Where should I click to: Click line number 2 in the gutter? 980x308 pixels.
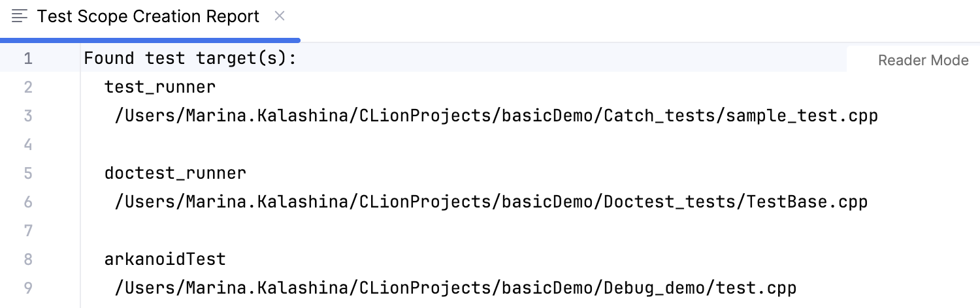pos(28,87)
